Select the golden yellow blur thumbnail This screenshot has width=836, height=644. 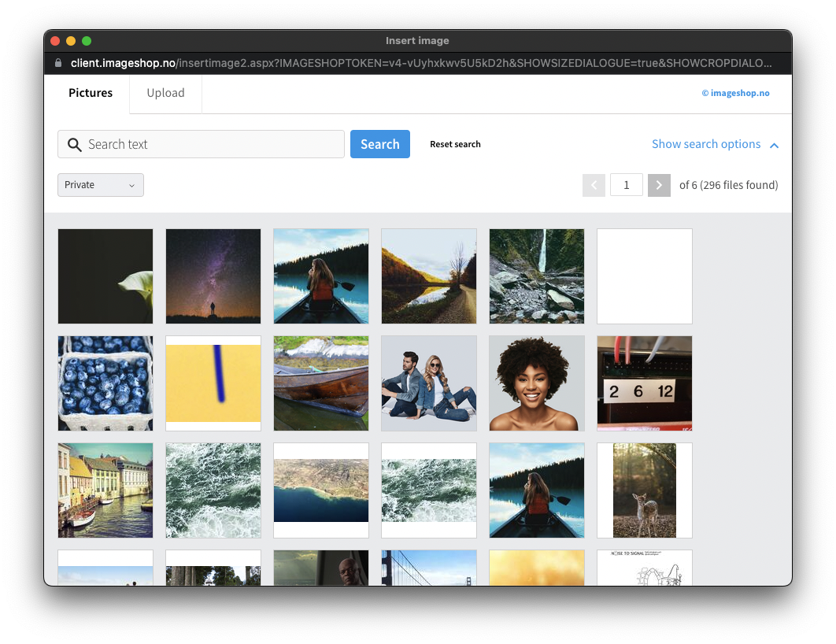point(537,568)
